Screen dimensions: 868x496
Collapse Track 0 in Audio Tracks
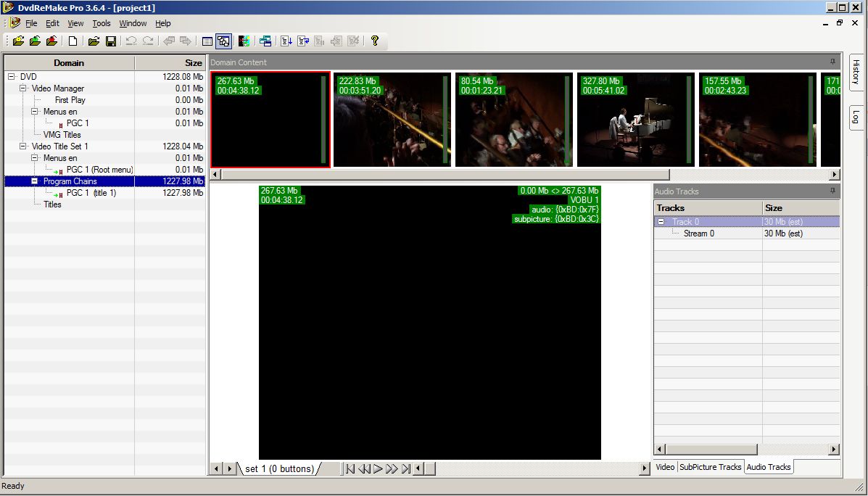[x=661, y=222]
